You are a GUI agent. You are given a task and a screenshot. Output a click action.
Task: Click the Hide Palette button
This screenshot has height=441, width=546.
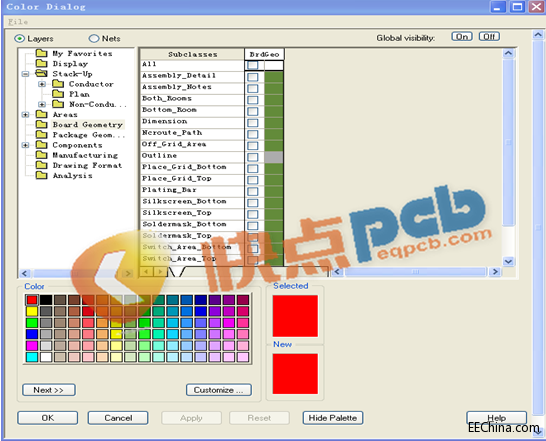coord(333,418)
